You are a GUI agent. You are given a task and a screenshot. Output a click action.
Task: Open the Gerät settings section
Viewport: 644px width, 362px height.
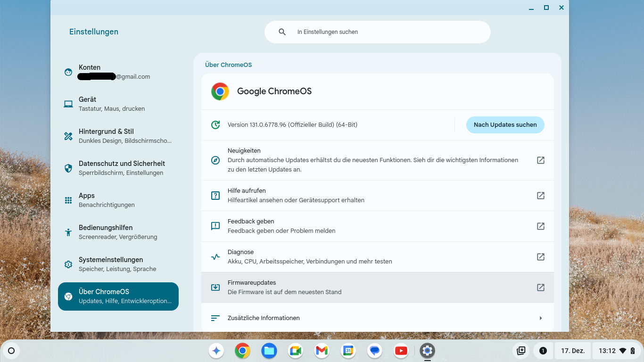pos(118,104)
